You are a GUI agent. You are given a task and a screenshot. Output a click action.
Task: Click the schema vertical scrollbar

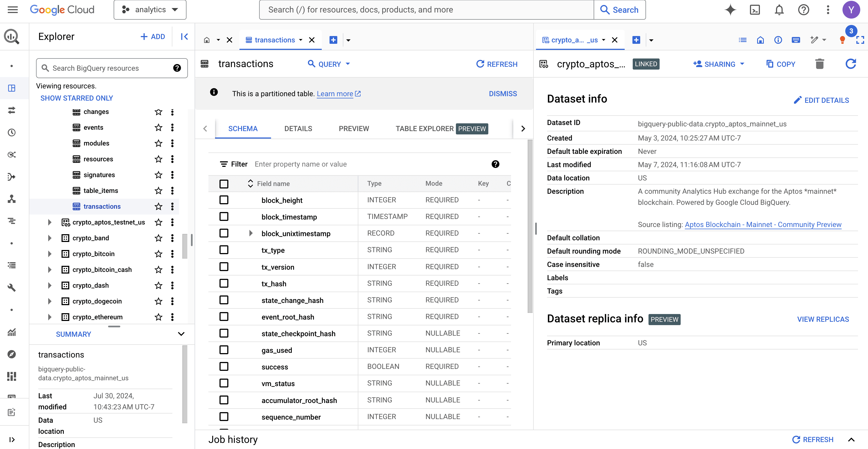[x=530, y=226]
